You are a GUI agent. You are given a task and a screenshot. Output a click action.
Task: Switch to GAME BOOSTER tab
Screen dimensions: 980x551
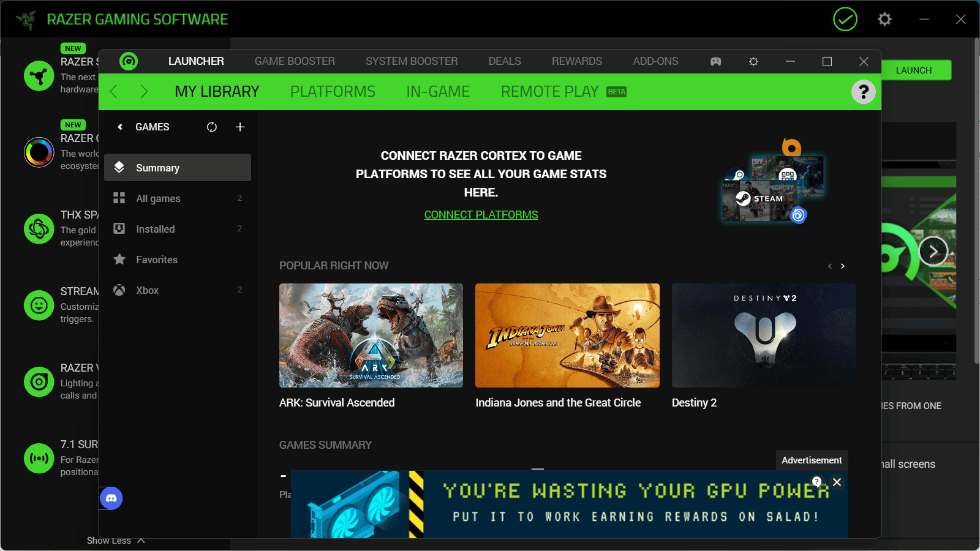click(x=295, y=61)
